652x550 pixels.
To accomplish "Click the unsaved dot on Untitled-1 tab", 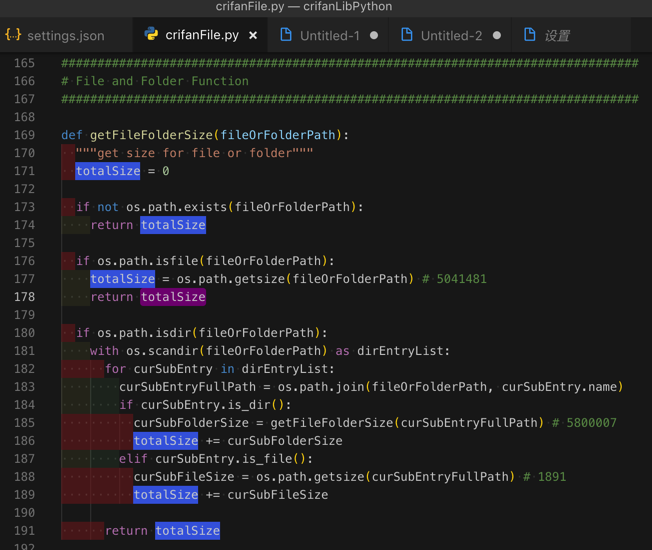I will pos(374,36).
